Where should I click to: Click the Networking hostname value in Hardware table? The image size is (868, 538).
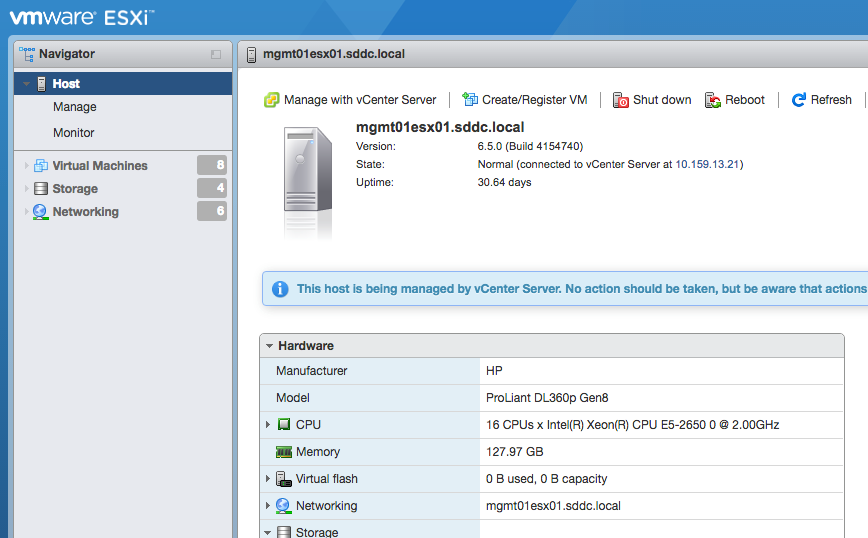[553, 506]
